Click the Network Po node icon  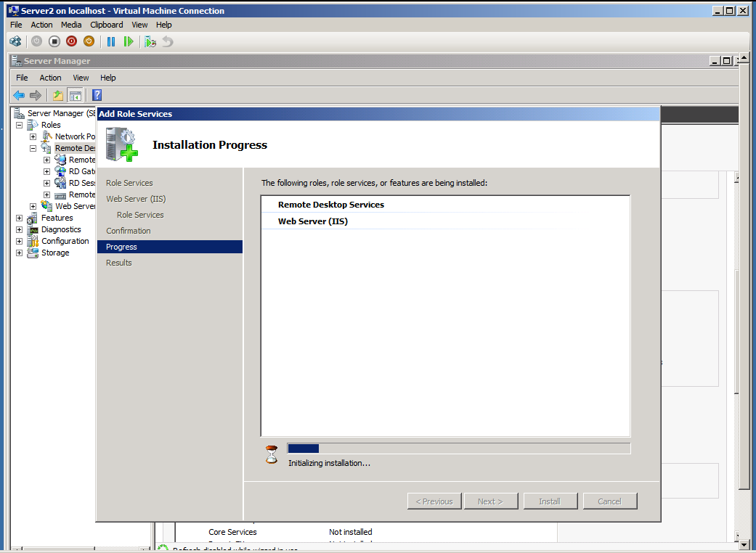pos(46,136)
